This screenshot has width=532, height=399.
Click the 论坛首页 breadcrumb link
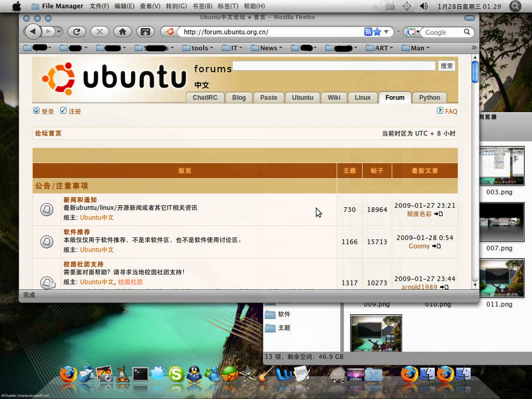coord(48,134)
